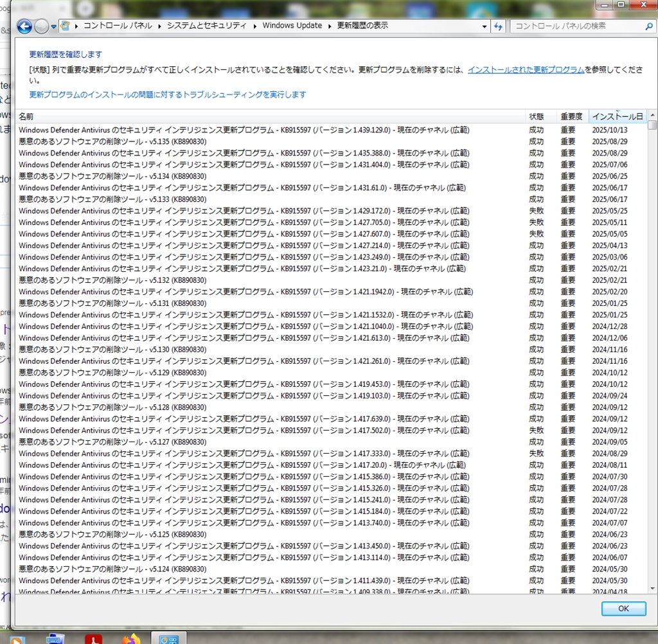Expand arrow after システムとセキュリティ breadcrumb
The height and width of the screenshot is (644, 658).
254,26
